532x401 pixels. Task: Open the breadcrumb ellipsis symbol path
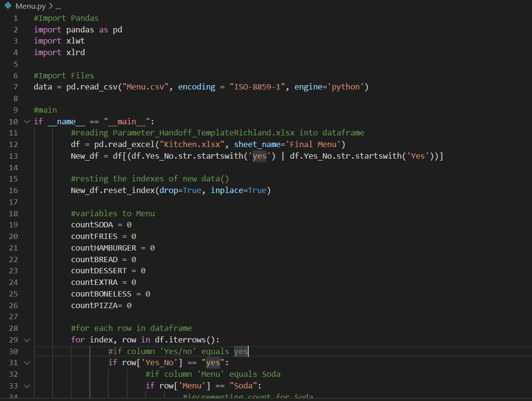pyautogui.click(x=58, y=6)
